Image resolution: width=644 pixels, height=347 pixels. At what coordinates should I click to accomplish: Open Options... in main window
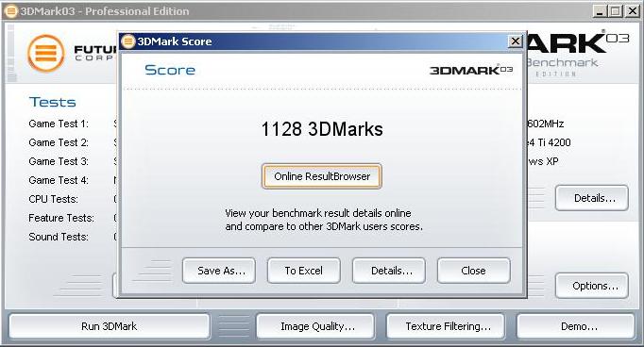[592, 286]
